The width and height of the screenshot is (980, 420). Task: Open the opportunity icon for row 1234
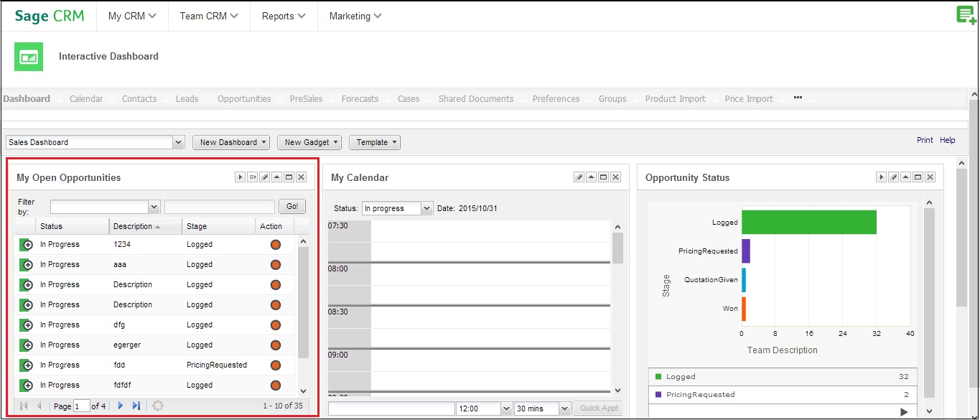click(x=26, y=245)
